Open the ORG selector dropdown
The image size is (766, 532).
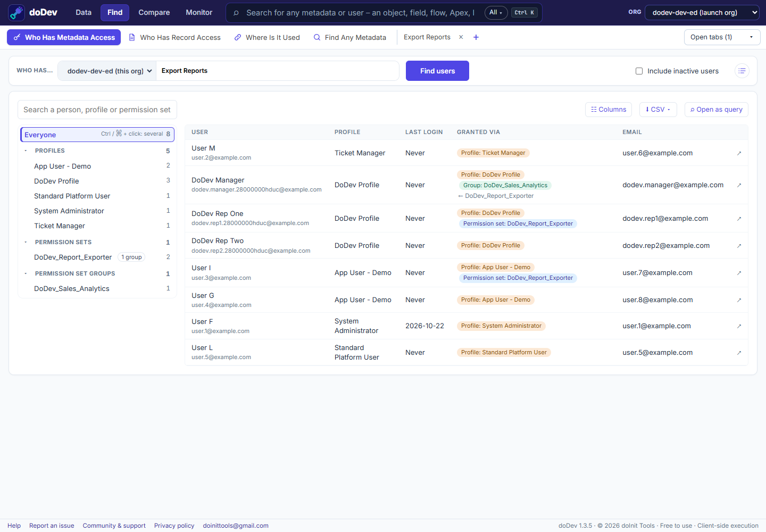pos(702,13)
